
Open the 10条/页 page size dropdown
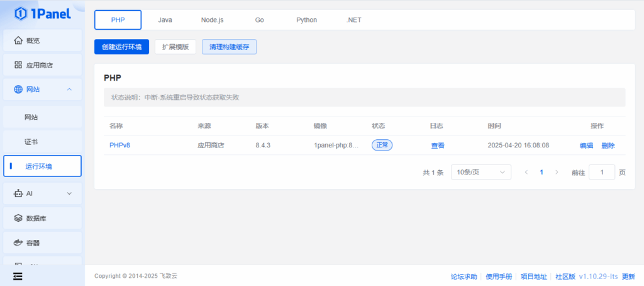(x=481, y=172)
